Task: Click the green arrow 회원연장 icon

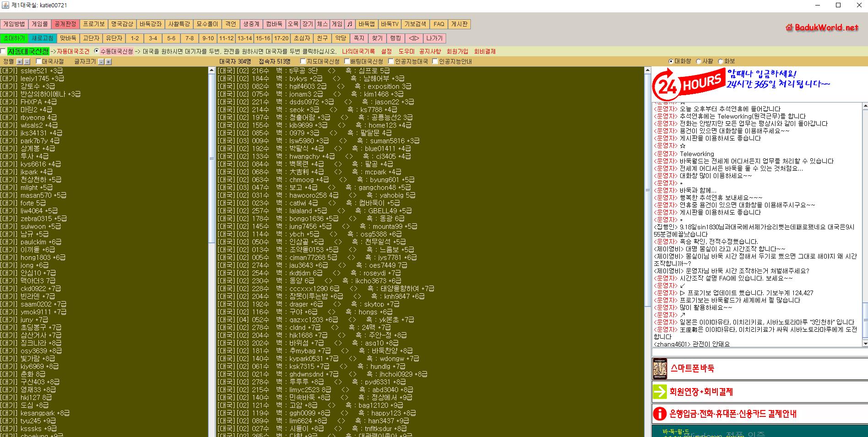Action: pos(660,392)
